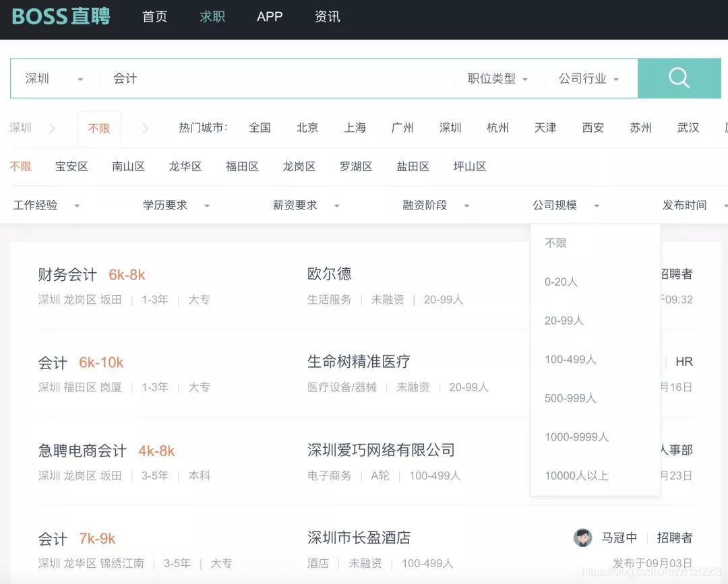Filter by 龙岗区 district

tap(299, 166)
